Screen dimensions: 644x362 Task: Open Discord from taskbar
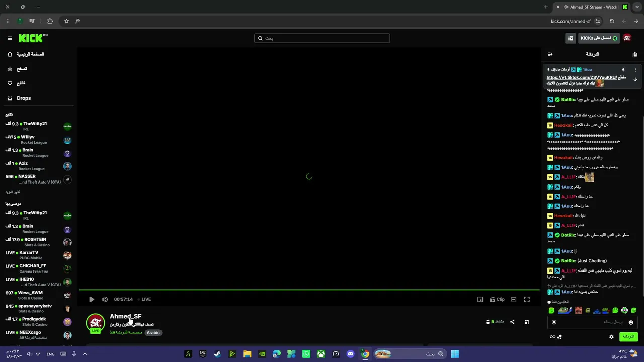351,354
